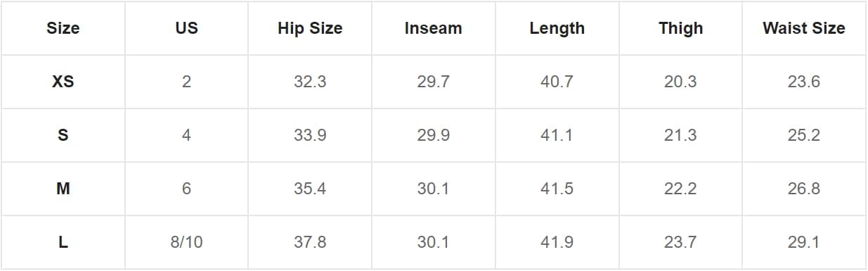
Task: Click the length 41.5 cell
Action: point(557,189)
